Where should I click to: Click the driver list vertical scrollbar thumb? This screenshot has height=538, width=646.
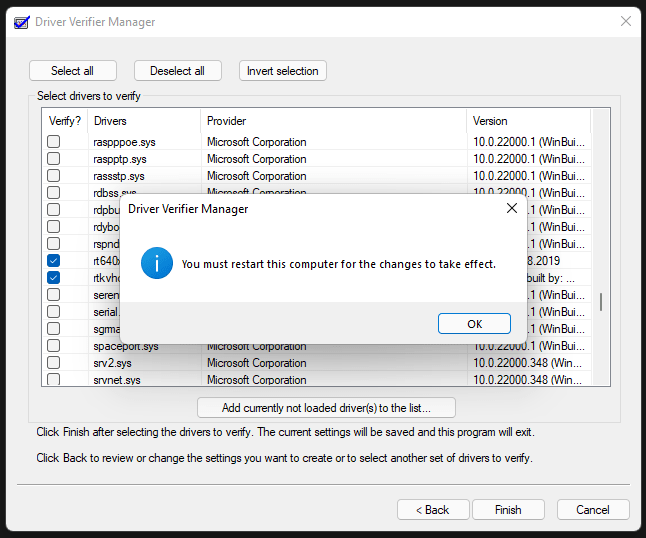600,302
